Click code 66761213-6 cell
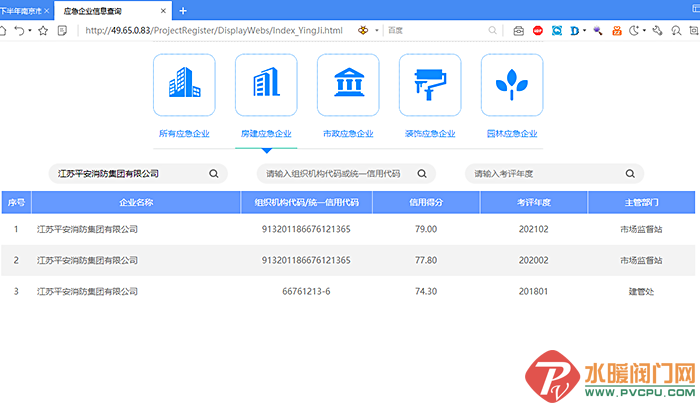Viewport: 700px width, 407px height. tap(306, 291)
